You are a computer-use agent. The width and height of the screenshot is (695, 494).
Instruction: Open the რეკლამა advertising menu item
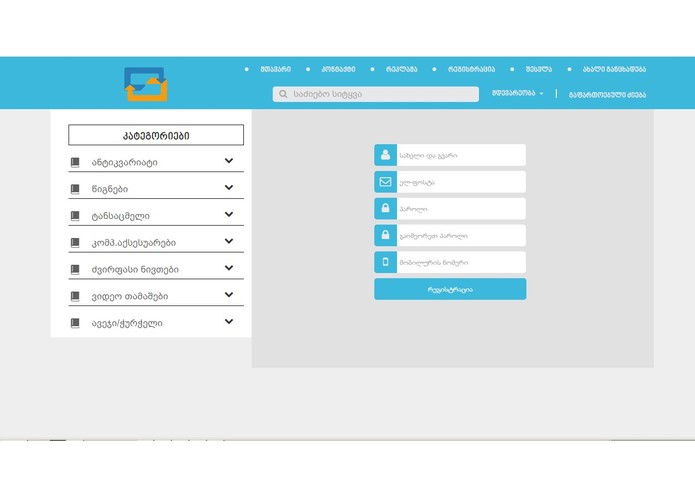click(x=401, y=69)
